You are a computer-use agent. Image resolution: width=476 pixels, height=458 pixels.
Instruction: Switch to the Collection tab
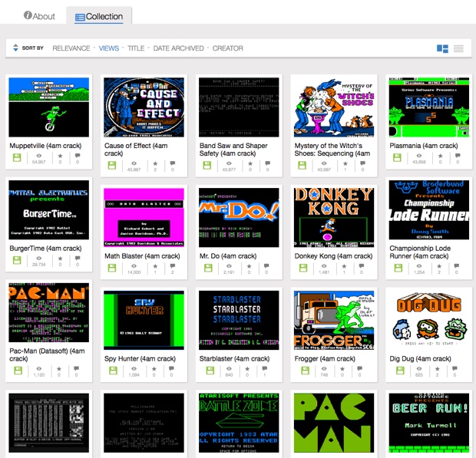coord(99,17)
